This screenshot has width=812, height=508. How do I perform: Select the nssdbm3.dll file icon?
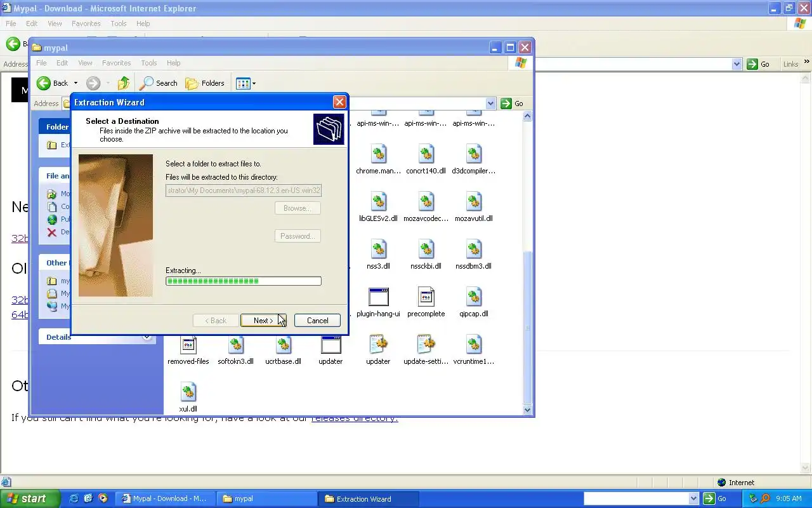point(473,249)
